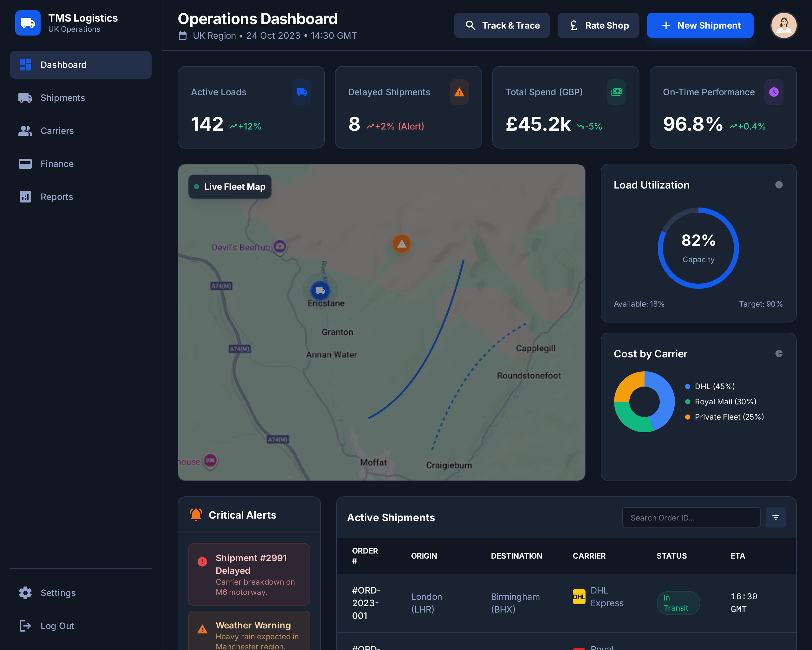Open Track & Trace
Image resolution: width=812 pixels, height=650 pixels.
[502, 25]
